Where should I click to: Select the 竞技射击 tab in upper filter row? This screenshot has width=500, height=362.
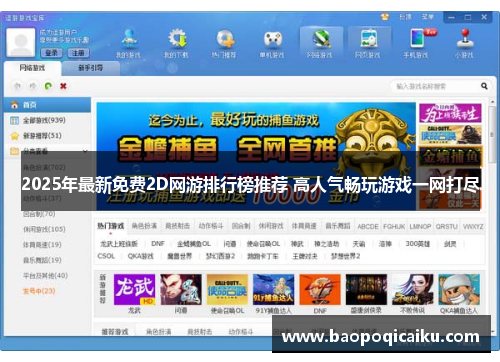pos(178,226)
